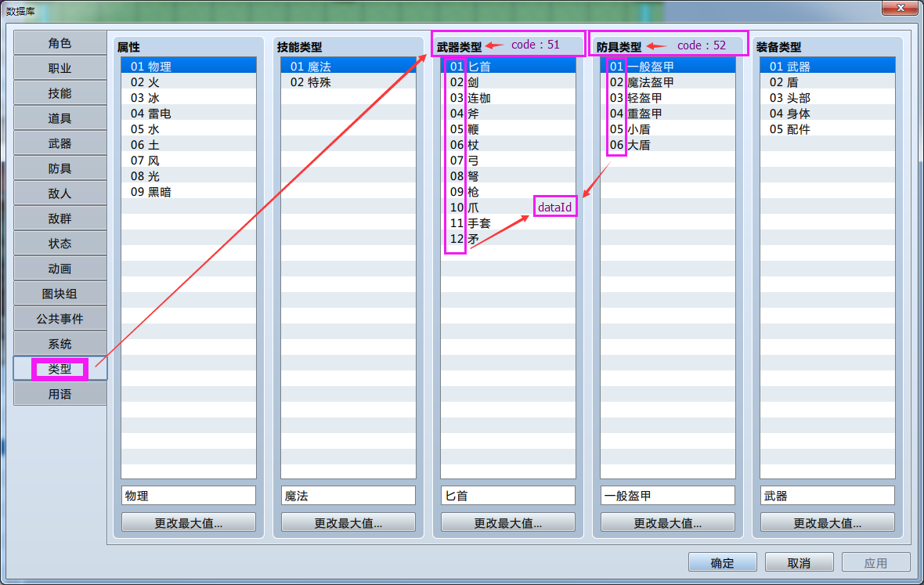Select the 状态 tab
The width and height of the screenshot is (924, 585).
point(60,244)
